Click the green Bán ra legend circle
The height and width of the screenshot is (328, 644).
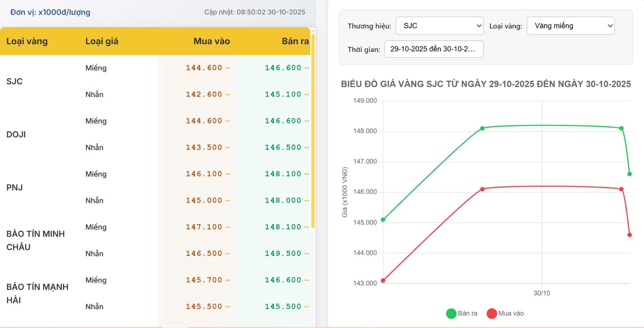(x=451, y=314)
